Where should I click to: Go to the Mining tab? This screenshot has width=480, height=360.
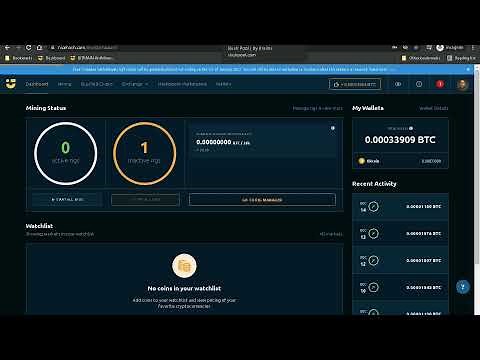point(64,84)
